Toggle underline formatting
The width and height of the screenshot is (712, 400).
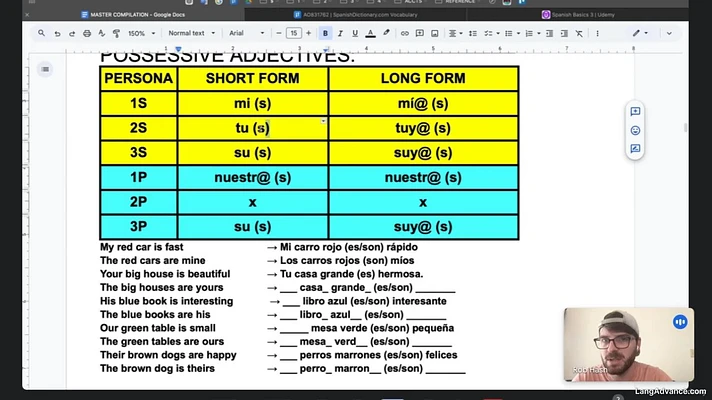tap(355, 33)
